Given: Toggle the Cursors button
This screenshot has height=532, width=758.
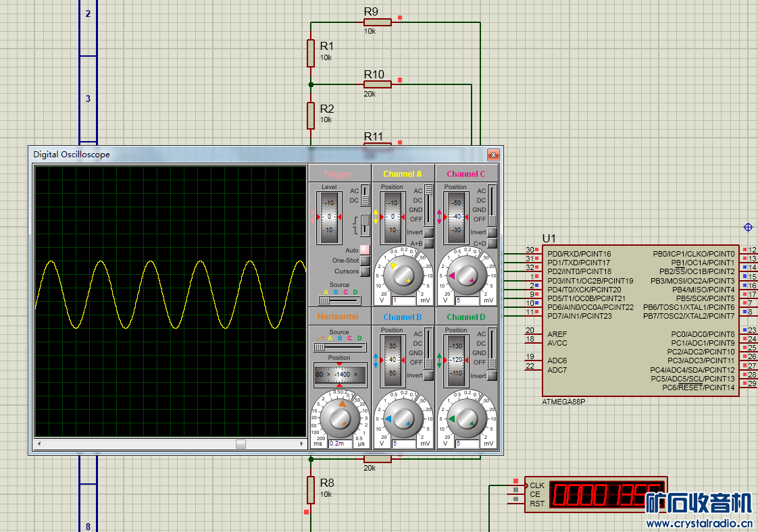Looking at the screenshot, I should [365, 271].
